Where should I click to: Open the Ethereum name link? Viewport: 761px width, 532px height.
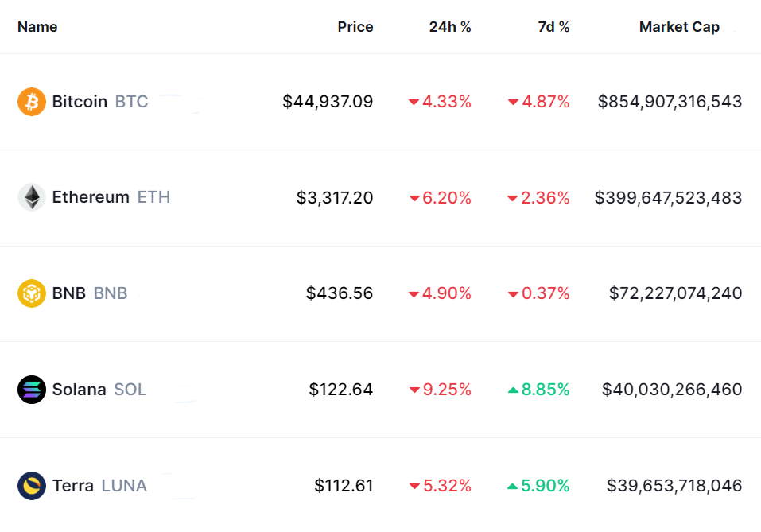[91, 197]
